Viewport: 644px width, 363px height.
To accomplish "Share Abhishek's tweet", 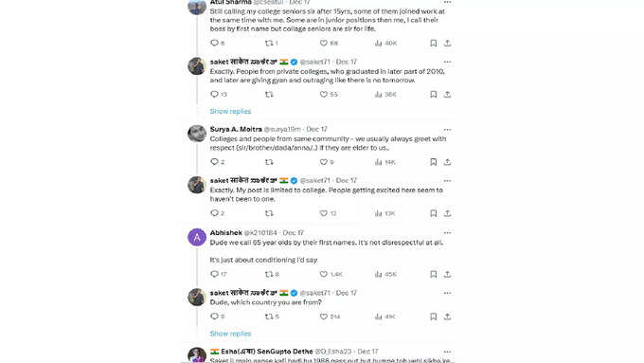I will tap(447, 274).
